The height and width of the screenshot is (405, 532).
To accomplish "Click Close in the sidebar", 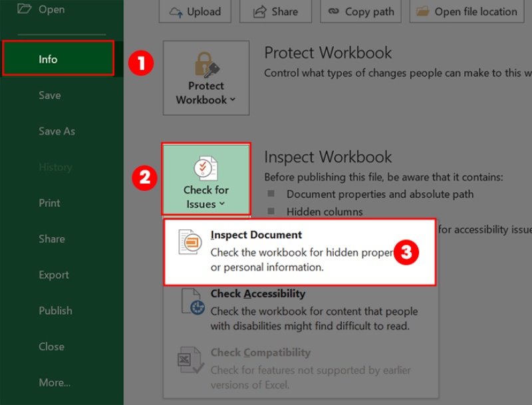I will (x=51, y=346).
